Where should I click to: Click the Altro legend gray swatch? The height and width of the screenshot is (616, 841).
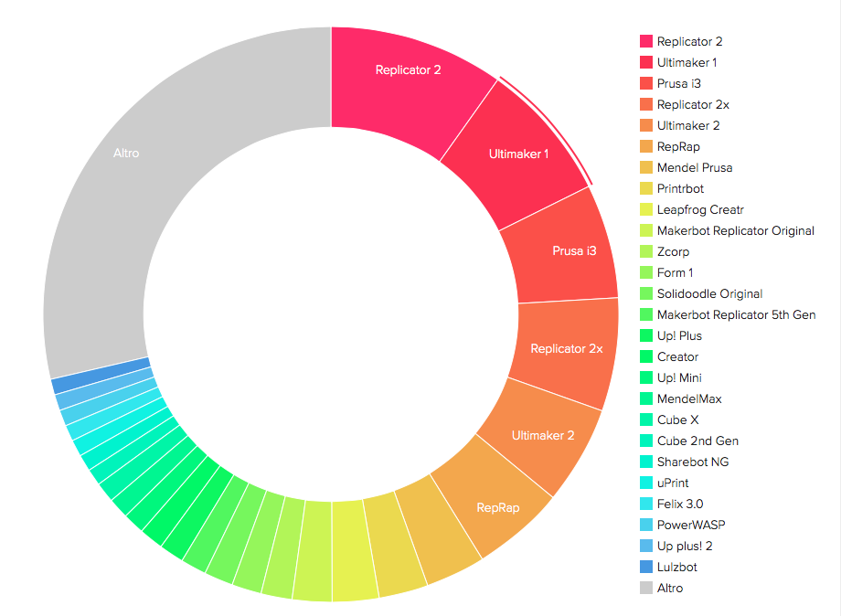[645, 588]
